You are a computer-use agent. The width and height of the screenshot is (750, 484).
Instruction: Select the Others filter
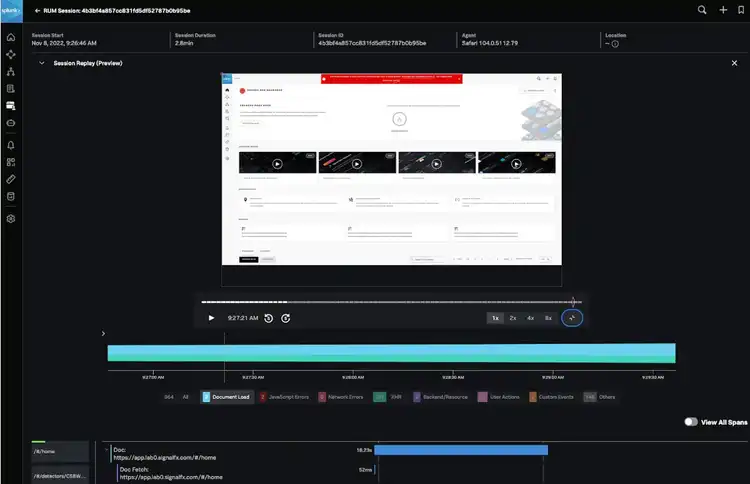599,397
